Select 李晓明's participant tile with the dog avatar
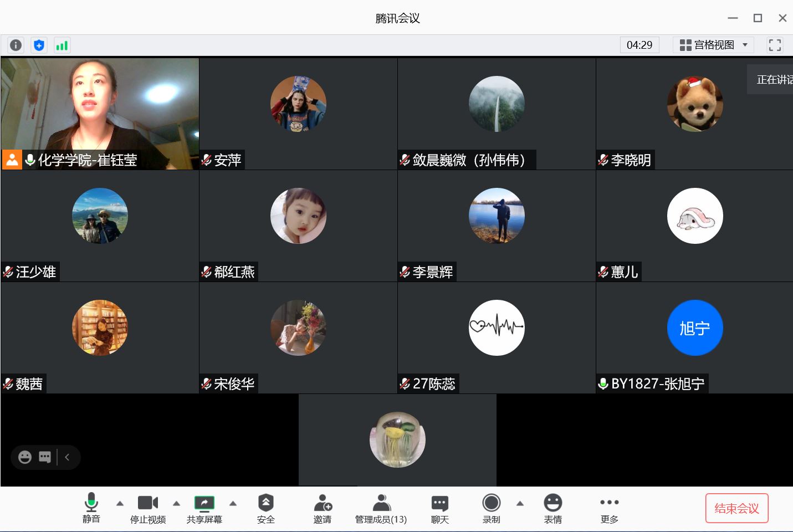The height and width of the screenshot is (532, 793). click(x=694, y=114)
